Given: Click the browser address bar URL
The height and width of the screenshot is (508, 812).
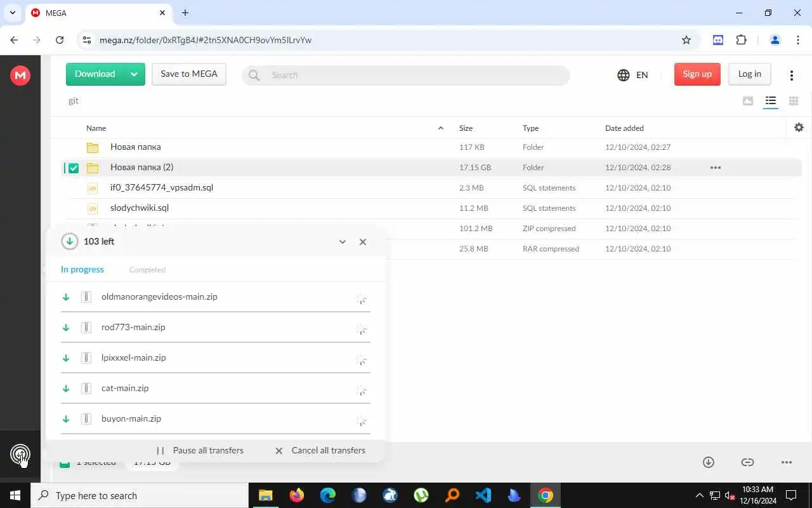Looking at the screenshot, I should coord(206,40).
